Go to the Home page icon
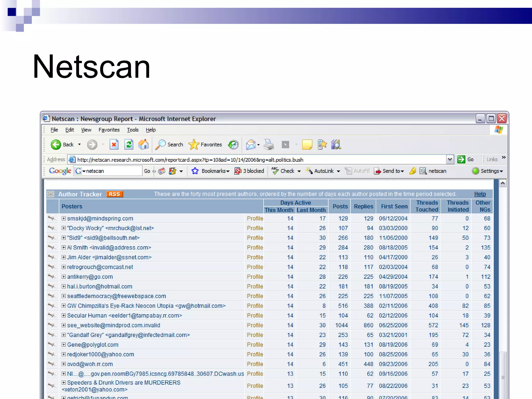Screen dimensions: 532x399 pyautogui.click(x=143, y=145)
